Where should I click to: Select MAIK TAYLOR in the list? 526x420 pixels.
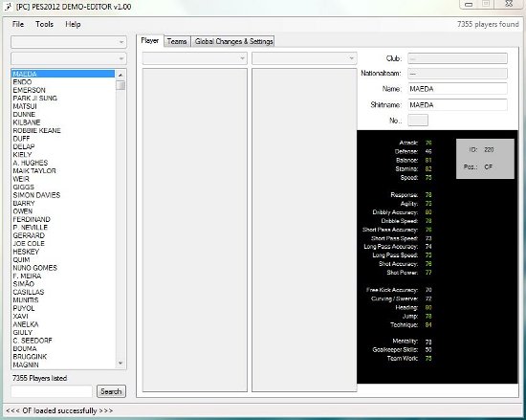click(x=63, y=170)
